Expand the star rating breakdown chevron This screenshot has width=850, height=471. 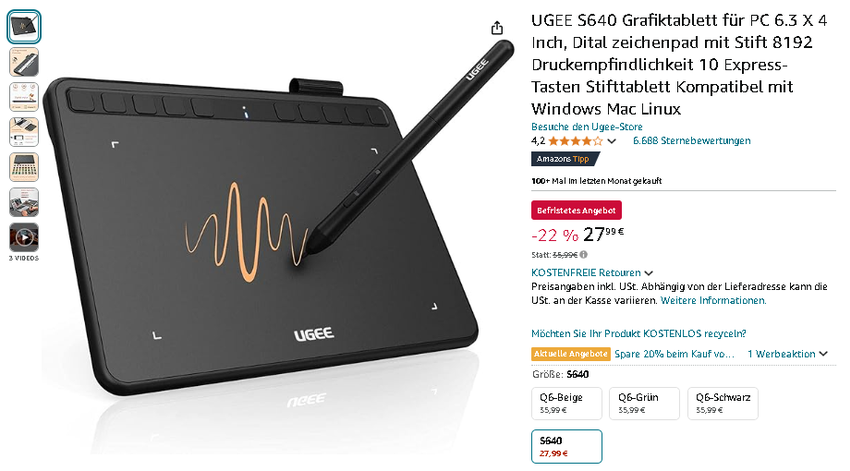click(612, 141)
